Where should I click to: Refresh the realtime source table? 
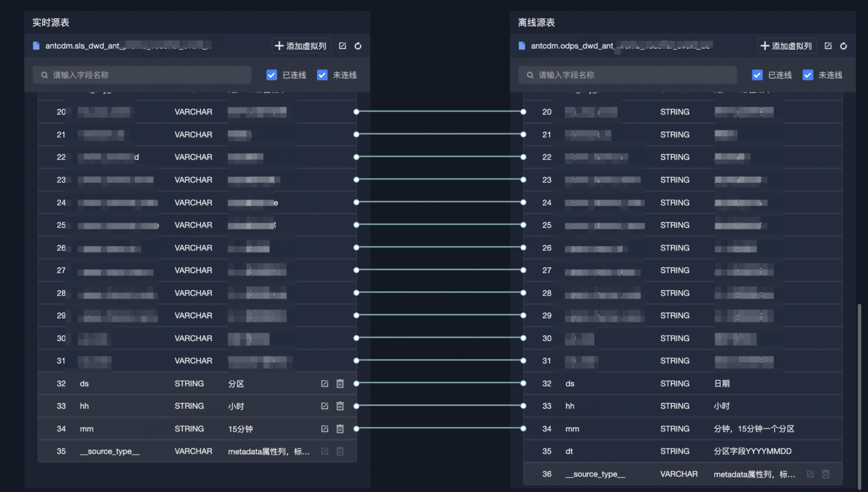[358, 46]
